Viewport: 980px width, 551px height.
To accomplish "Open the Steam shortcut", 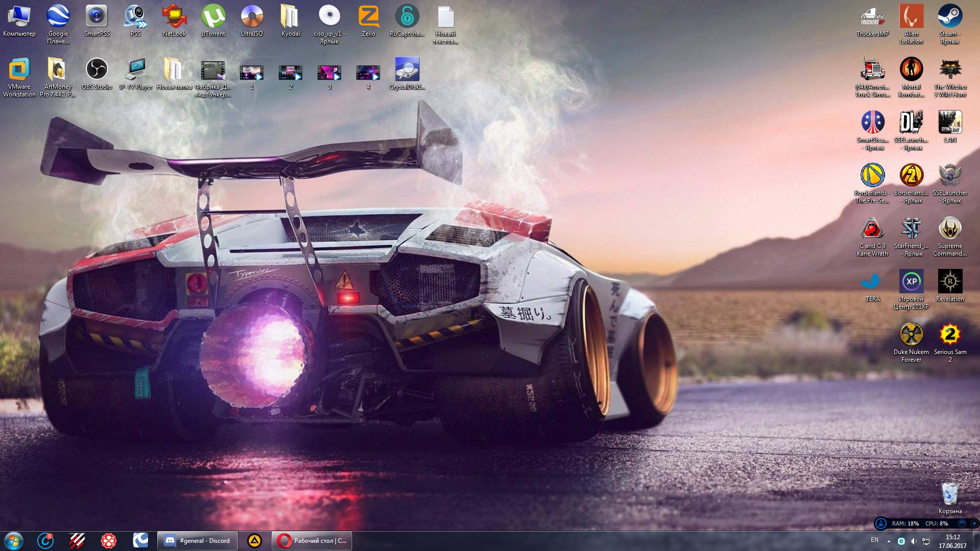I will pyautogui.click(x=950, y=24).
